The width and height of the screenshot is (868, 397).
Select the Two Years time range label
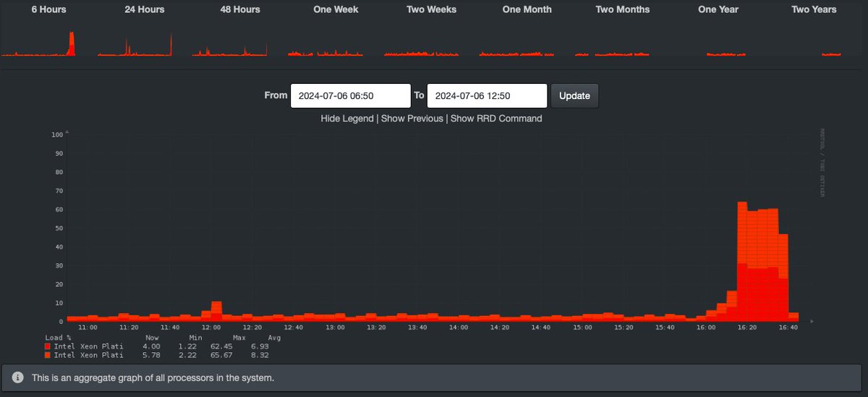click(814, 9)
